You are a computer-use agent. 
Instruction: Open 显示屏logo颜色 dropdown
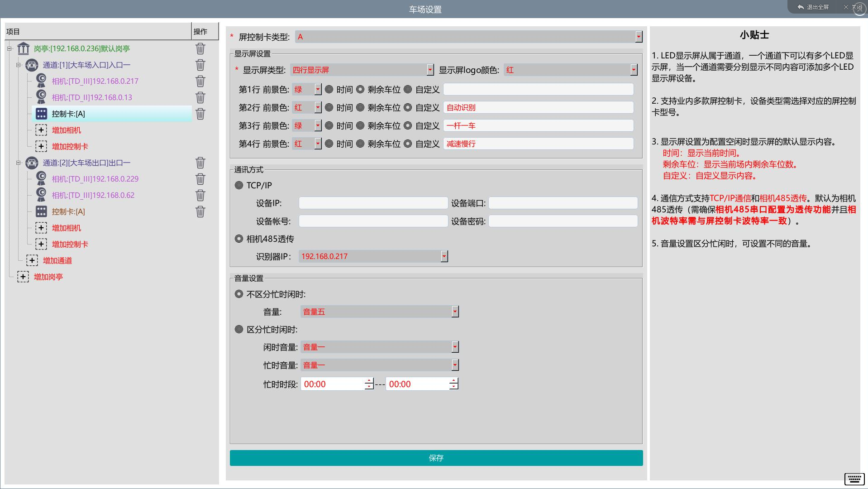(571, 70)
